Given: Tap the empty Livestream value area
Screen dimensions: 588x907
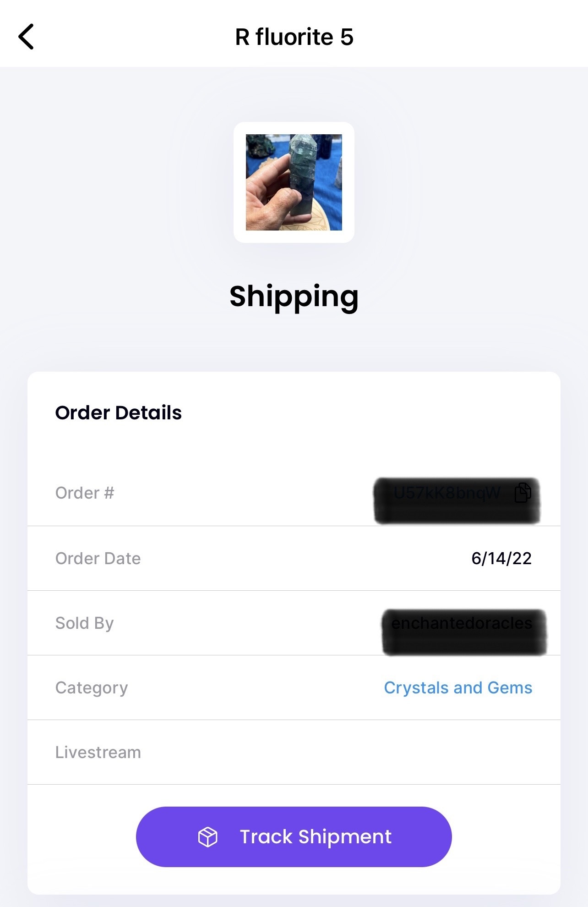Looking at the screenshot, I should [412, 753].
